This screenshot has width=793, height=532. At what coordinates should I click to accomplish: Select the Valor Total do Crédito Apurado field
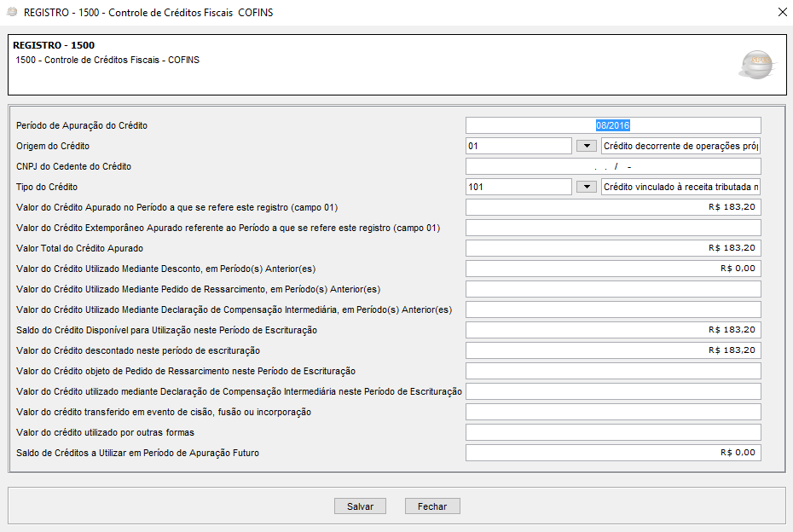tap(613, 248)
